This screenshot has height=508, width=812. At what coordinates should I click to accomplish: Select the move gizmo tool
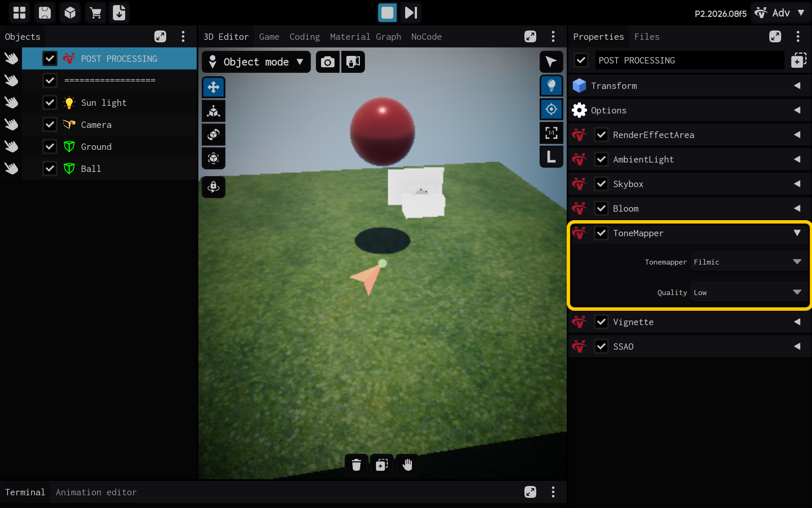(214, 88)
